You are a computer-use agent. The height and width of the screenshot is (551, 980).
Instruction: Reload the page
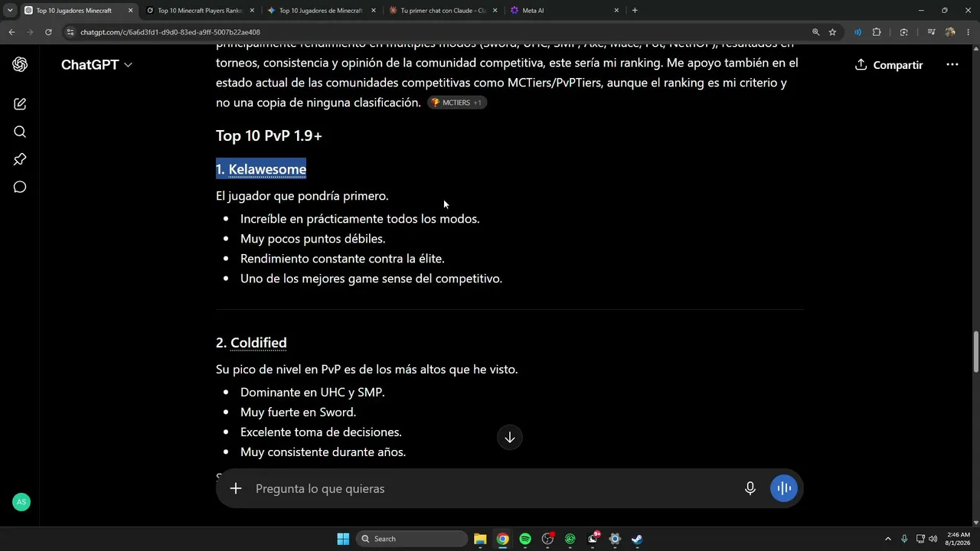(x=48, y=32)
